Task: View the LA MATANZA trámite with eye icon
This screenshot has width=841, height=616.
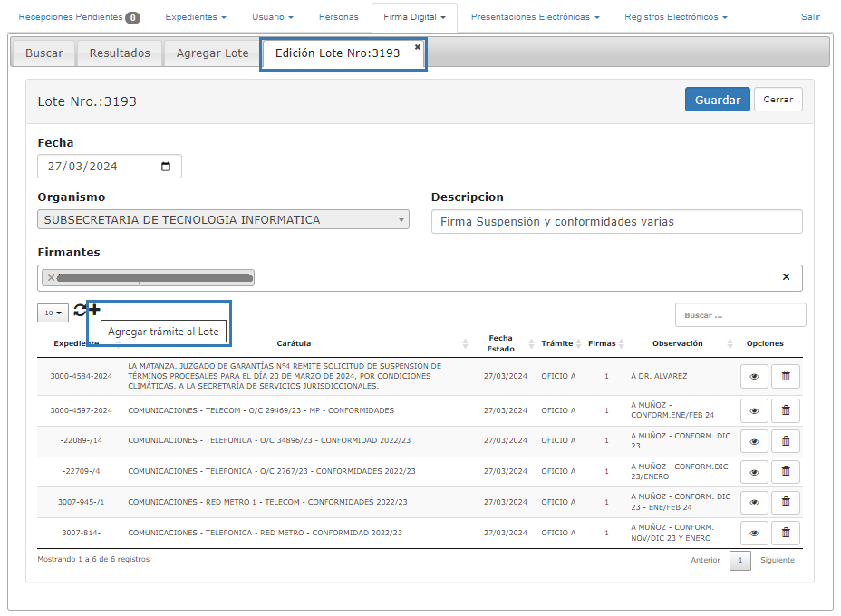Action: point(754,377)
